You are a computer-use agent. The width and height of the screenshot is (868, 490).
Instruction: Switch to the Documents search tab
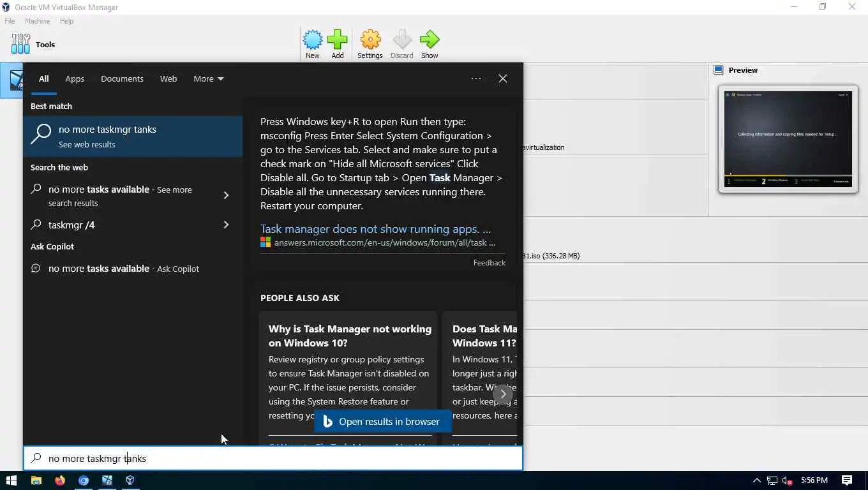tap(122, 79)
